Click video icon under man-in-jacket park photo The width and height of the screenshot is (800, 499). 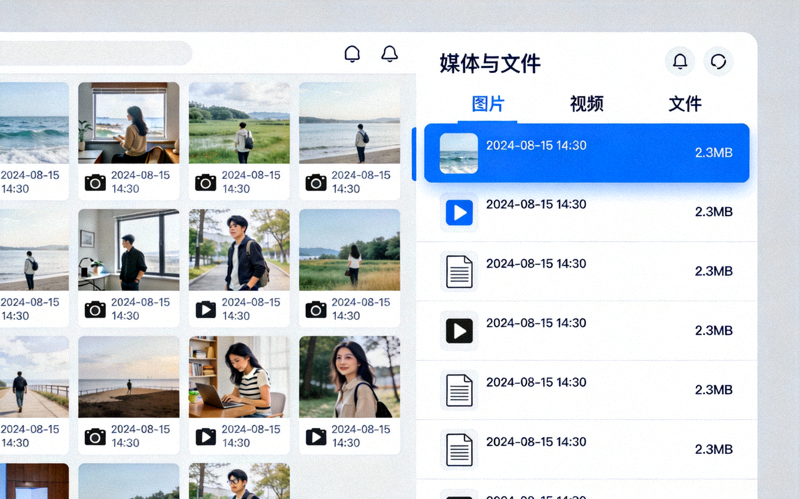pos(206,309)
